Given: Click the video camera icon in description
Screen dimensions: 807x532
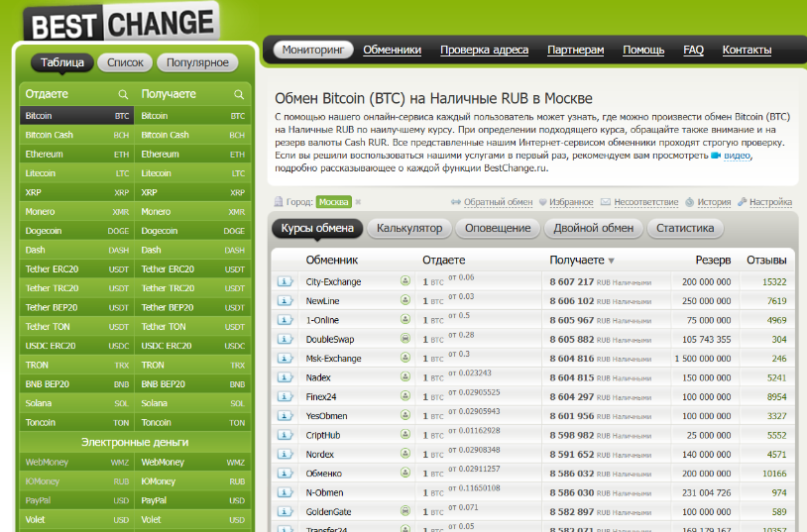Looking at the screenshot, I should pos(716,156).
